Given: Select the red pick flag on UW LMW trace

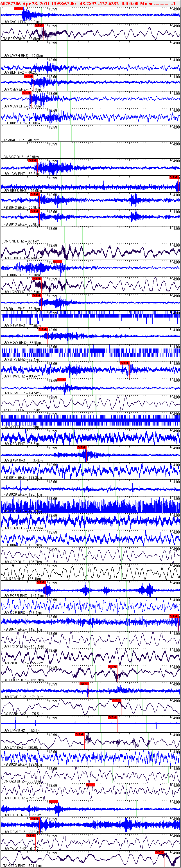Looking at the screenshot, I should [113, 717].
